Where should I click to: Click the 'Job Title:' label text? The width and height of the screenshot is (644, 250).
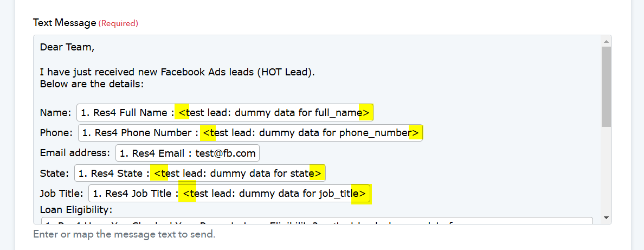62,193
